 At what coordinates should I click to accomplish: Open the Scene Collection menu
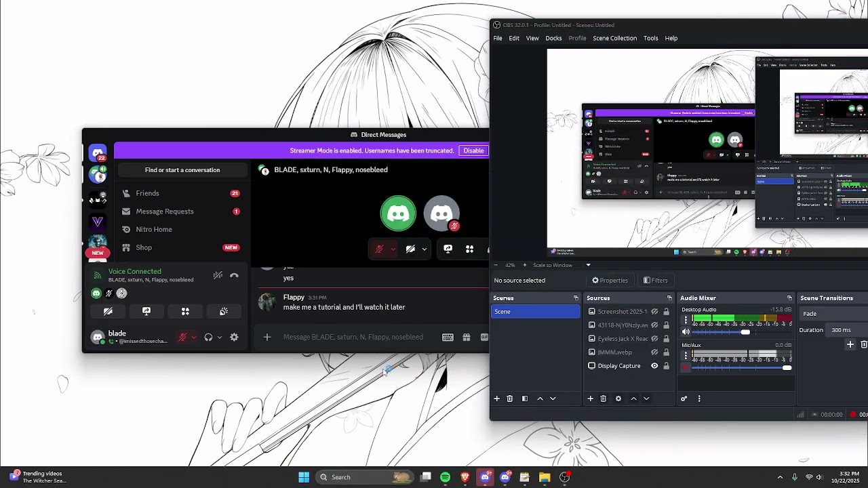coord(614,38)
